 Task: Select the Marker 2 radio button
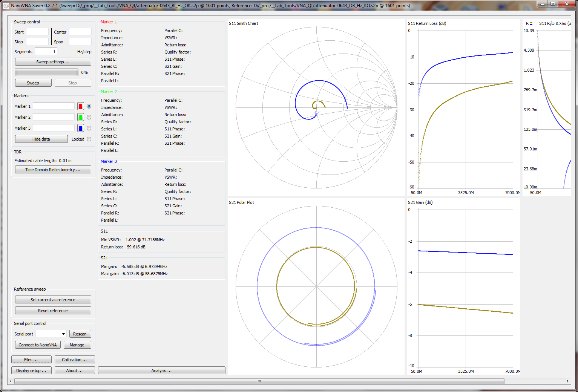tap(89, 117)
